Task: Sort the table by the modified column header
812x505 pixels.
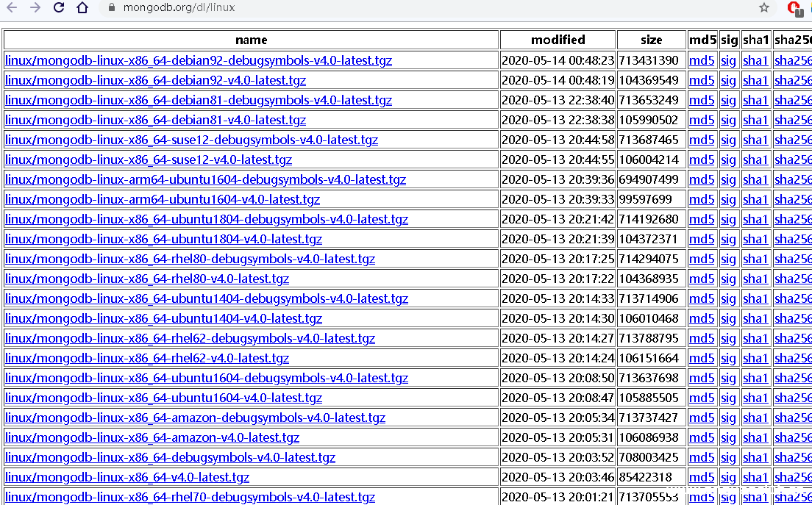Action: tap(558, 40)
